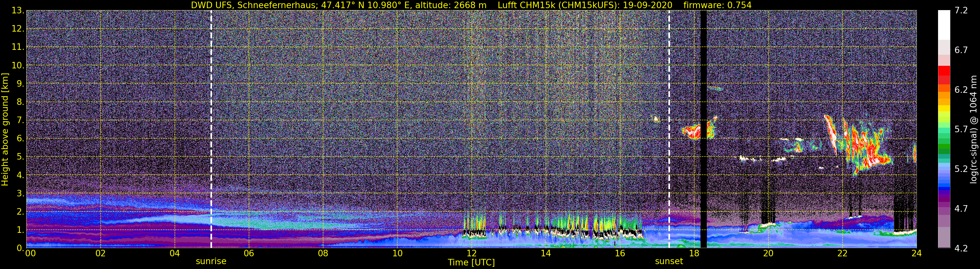
Task: Click the 'Height above ground [km]' axis title
Action: click(5, 130)
